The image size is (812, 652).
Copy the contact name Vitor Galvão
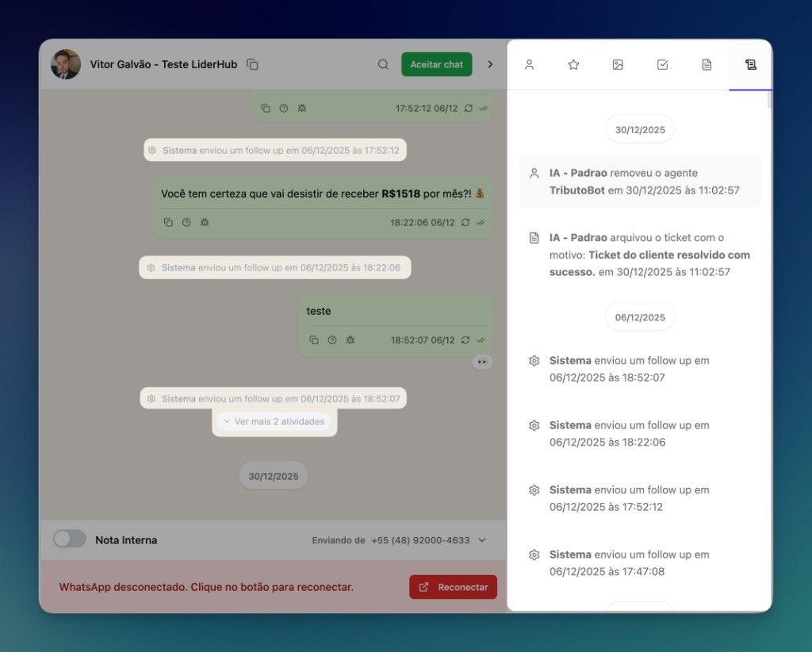[x=252, y=64]
